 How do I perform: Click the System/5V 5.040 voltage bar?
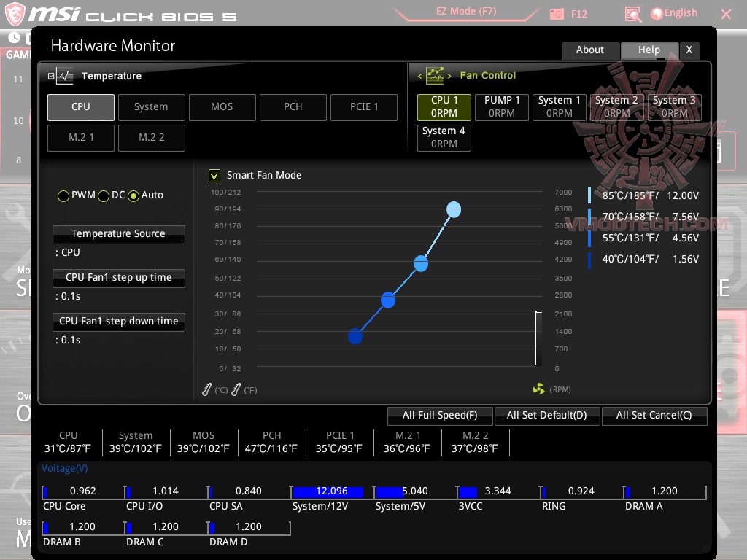point(414,491)
